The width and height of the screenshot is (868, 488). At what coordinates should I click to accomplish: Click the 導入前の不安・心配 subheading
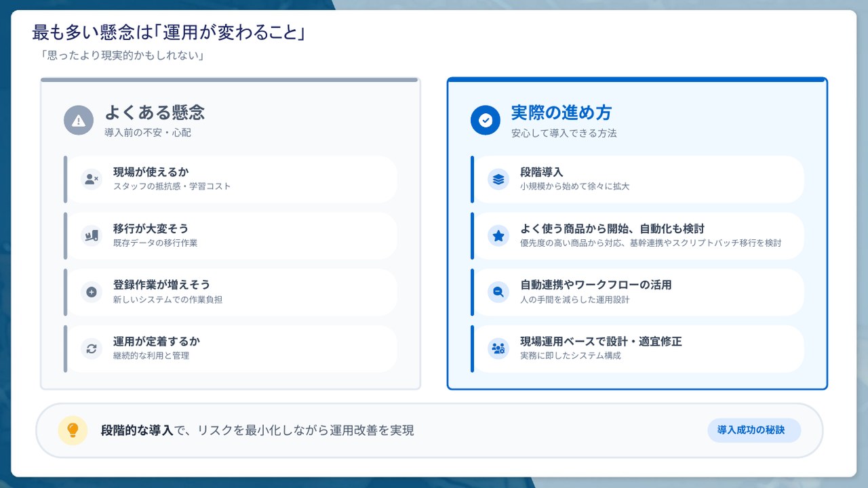coord(148,133)
